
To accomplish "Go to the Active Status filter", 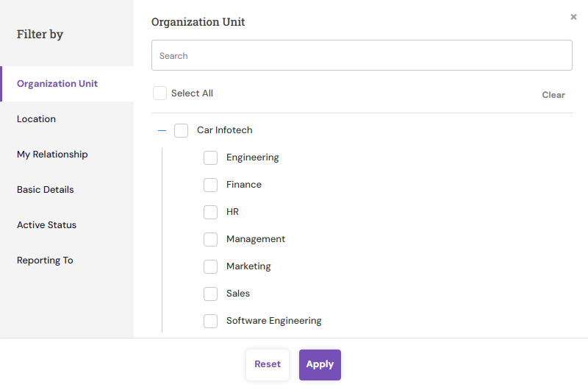I will (x=67, y=225).
